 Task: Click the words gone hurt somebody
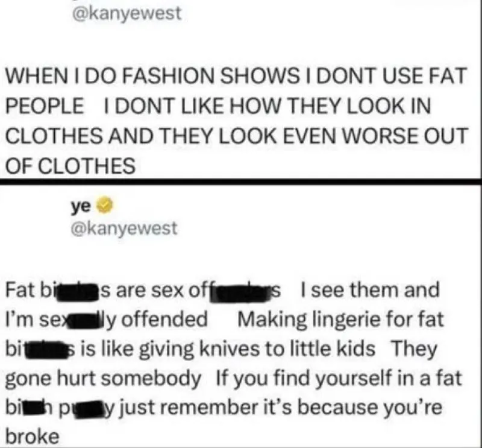point(103,379)
